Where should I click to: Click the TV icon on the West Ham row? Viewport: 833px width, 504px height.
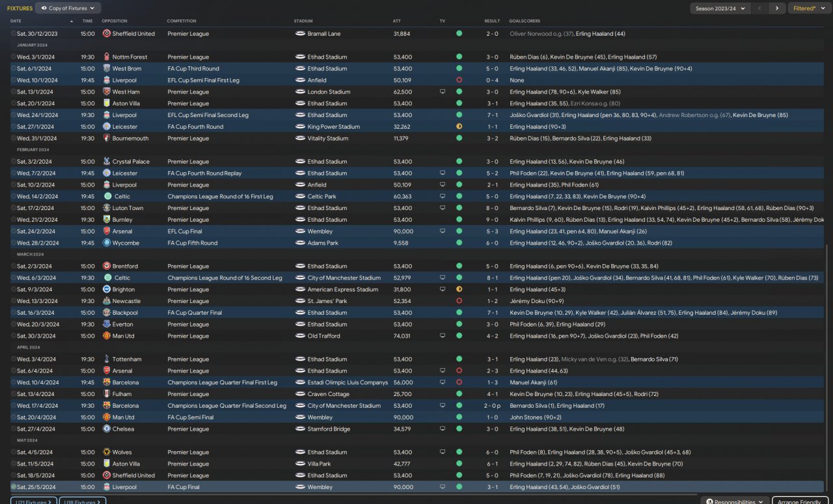pos(443,92)
